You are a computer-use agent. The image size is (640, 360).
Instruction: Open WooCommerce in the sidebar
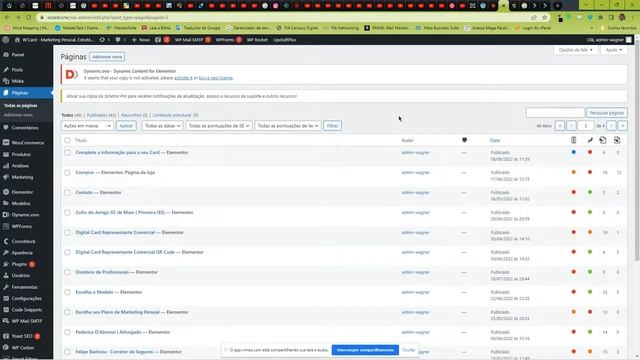pos(27,143)
